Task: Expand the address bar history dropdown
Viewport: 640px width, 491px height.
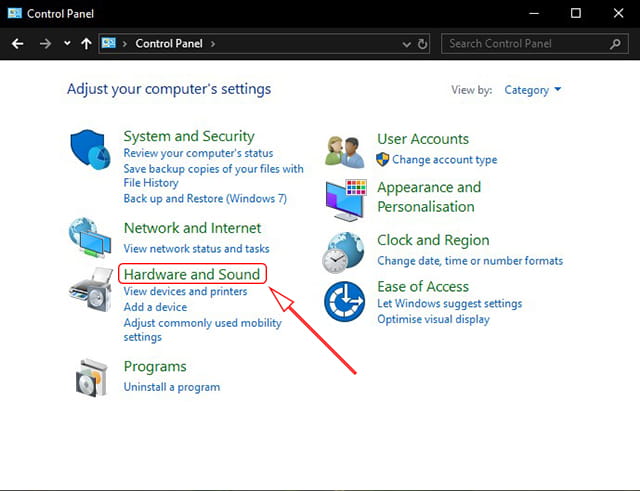Action: (x=406, y=44)
